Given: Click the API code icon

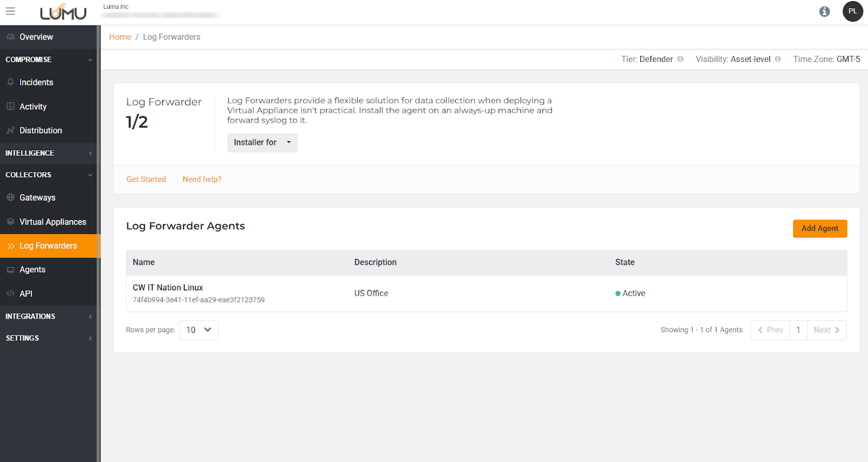Looking at the screenshot, I should coord(10,294).
